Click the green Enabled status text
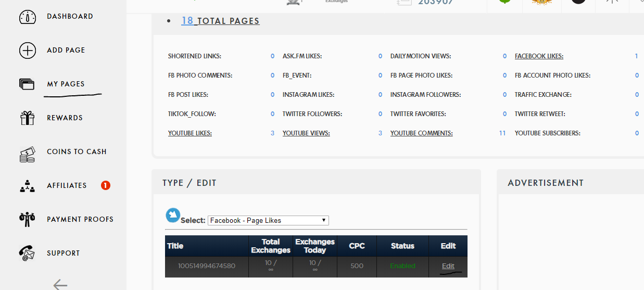The height and width of the screenshot is (290, 644). 403,266
